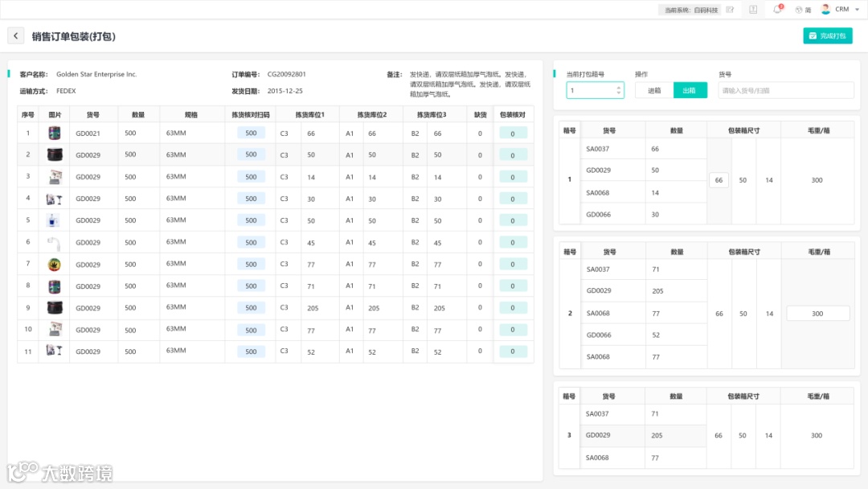Select the 进箱 operation tab
The image size is (868, 489).
pos(654,90)
